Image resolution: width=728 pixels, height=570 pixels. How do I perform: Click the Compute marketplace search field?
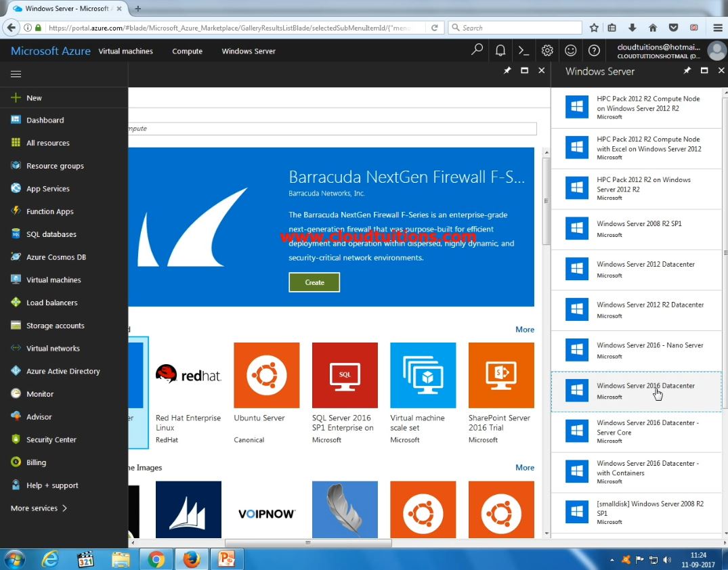click(x=333, y=129)
